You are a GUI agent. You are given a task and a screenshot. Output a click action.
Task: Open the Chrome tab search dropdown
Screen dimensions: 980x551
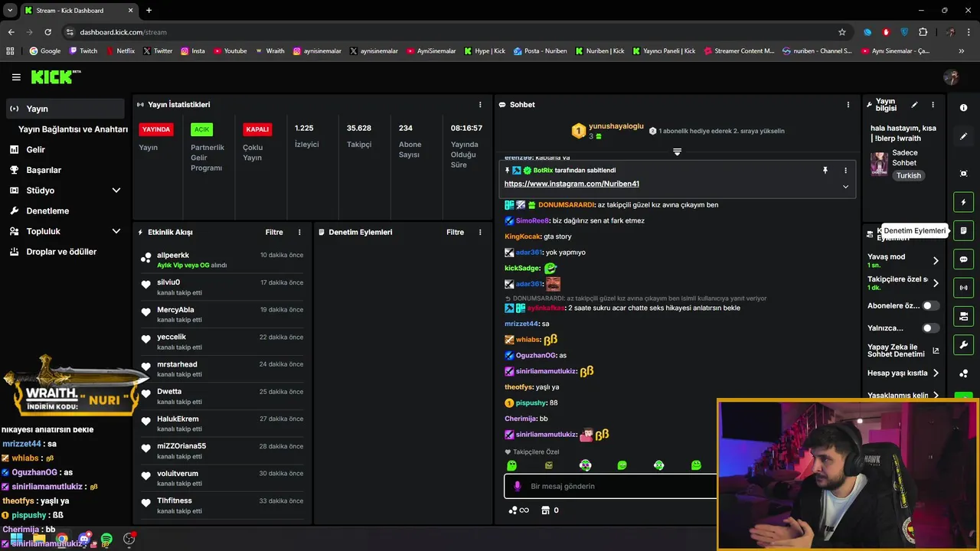click(x=10, y=10)
